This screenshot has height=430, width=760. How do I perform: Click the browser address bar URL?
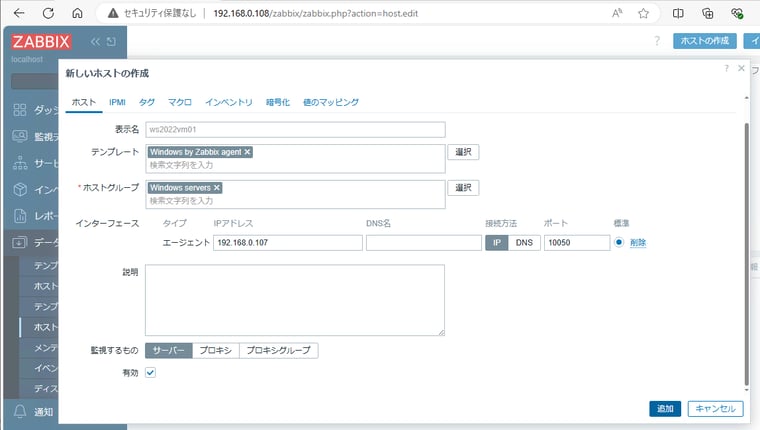click(316, 13)
